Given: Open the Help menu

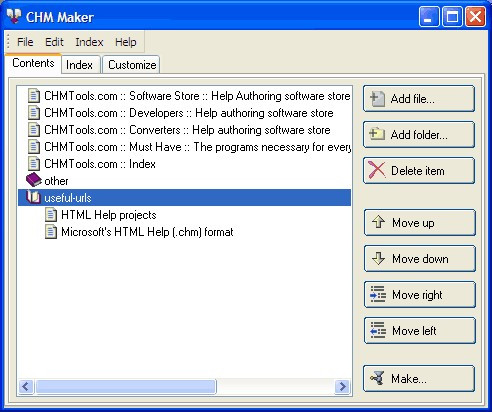Looking at the screenshot, I should coord(126,42).
